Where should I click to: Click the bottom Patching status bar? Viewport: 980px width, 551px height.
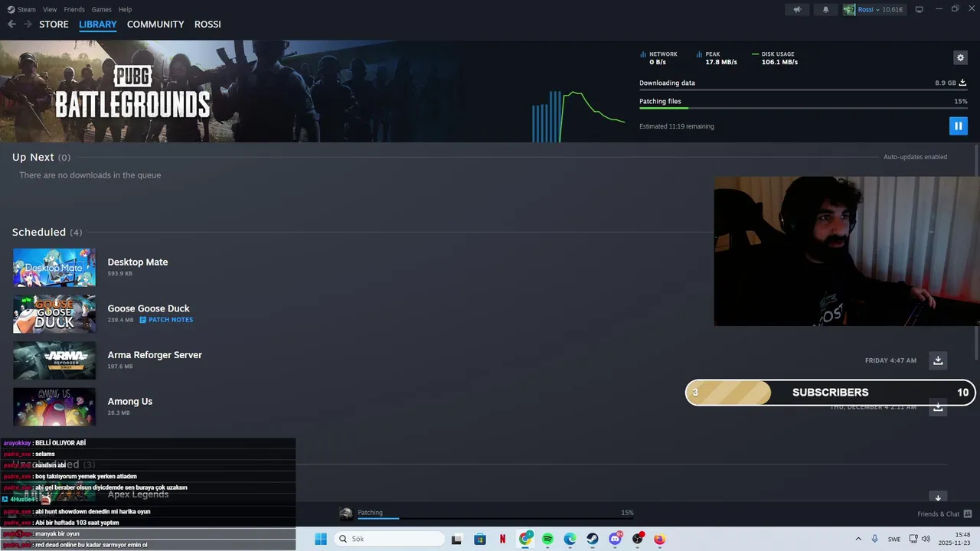(x=486, y=514)
